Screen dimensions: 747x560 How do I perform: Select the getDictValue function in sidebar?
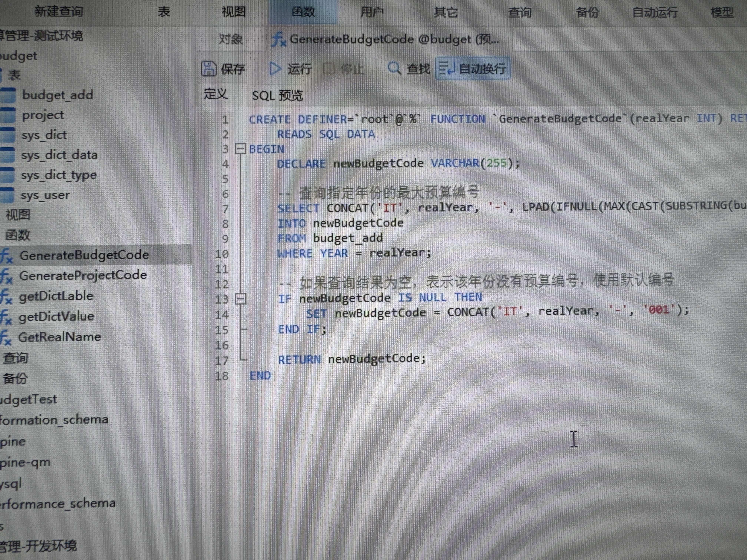(56, 316)
